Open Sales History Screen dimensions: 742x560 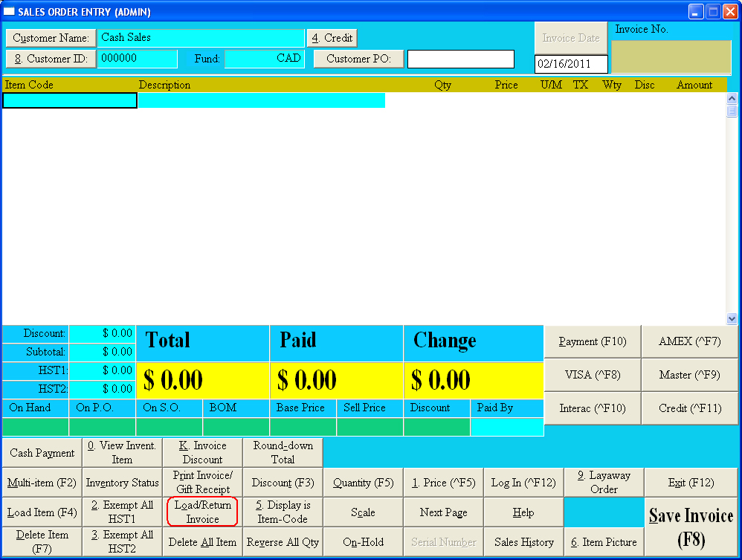click(x=523, y=542)
